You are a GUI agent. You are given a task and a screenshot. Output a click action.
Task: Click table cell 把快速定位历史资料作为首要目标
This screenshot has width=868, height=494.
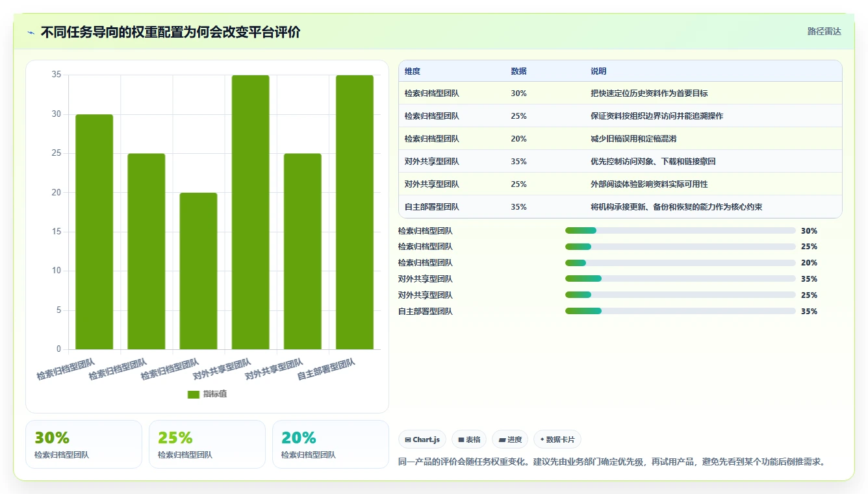point(649,93)
